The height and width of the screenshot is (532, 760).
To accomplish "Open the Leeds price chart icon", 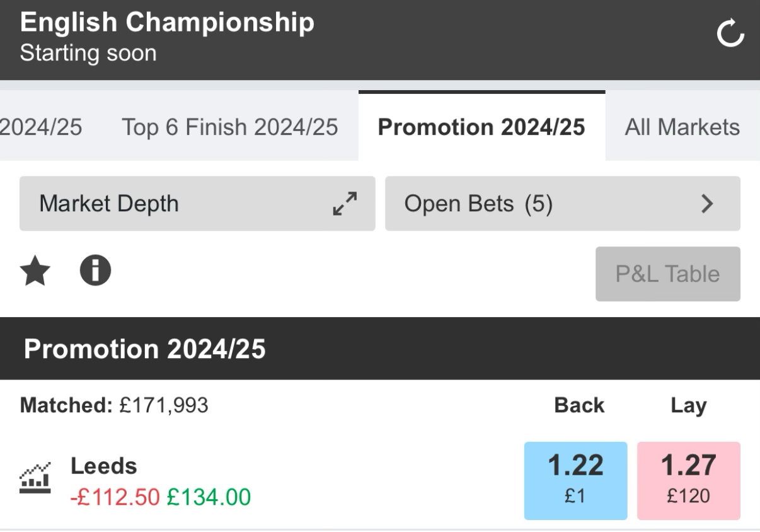I will coord(35,479).
